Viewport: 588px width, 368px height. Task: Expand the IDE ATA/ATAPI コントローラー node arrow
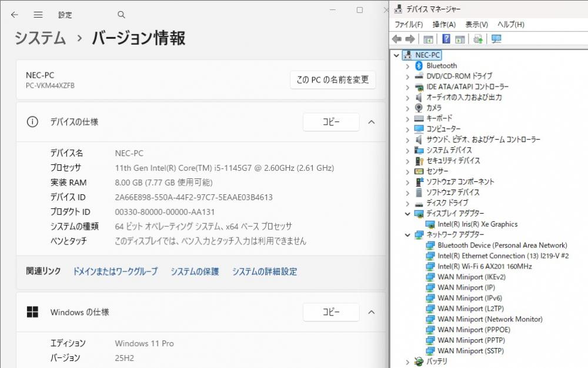[x=407, y=87]
